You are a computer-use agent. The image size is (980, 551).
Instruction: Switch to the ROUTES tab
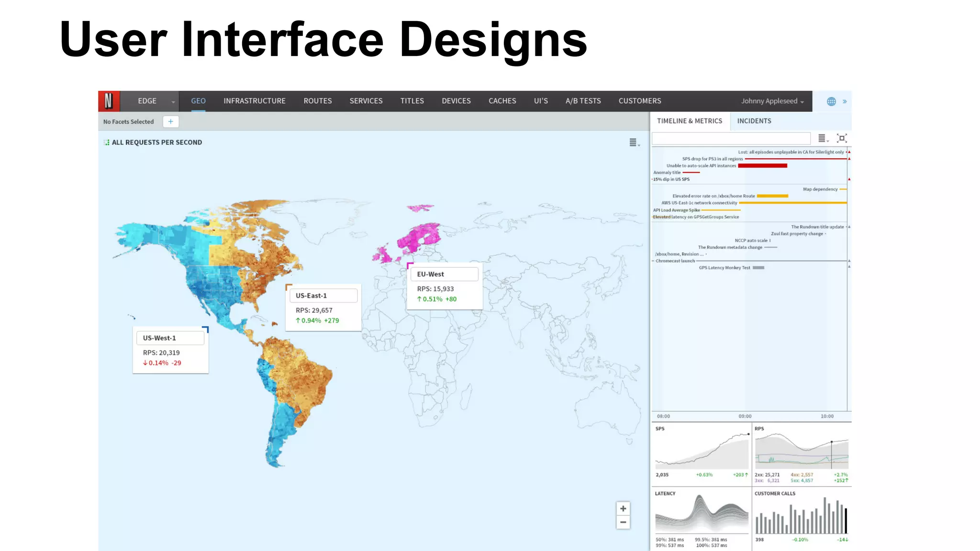[x=318, y=101]
